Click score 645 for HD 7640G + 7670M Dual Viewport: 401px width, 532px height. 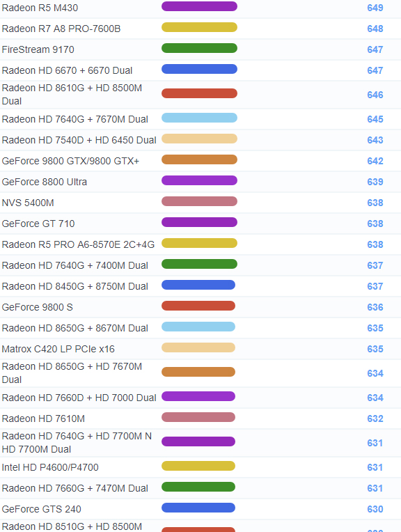[x=375, y=120]
